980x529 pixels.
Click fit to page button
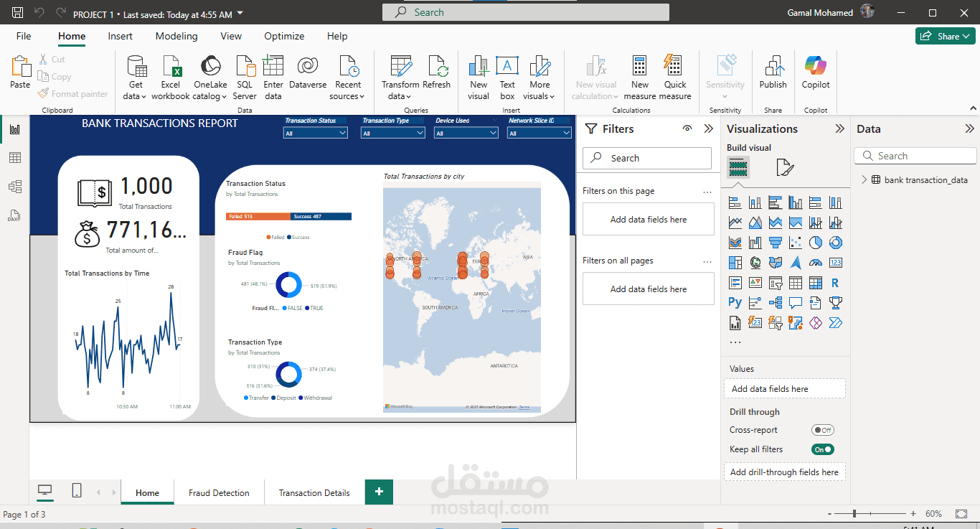[x=961, y=514]
